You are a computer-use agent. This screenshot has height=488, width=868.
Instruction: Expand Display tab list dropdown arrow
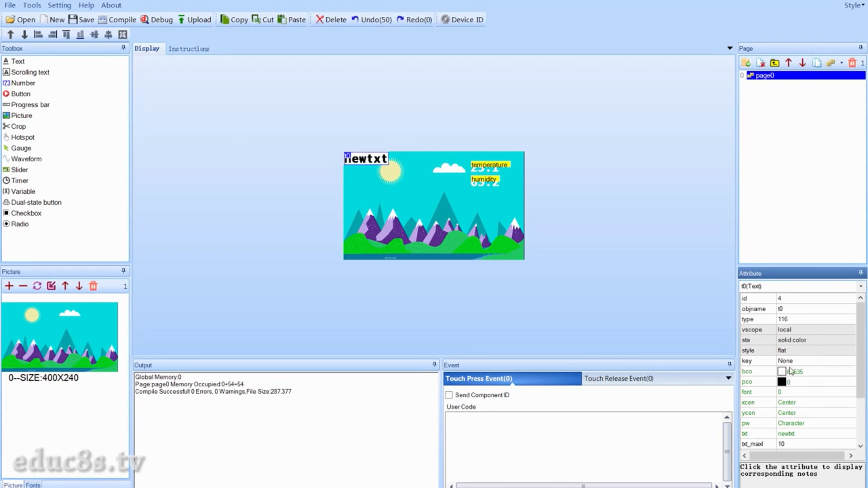pyautogui.click(x=730, y=48)
